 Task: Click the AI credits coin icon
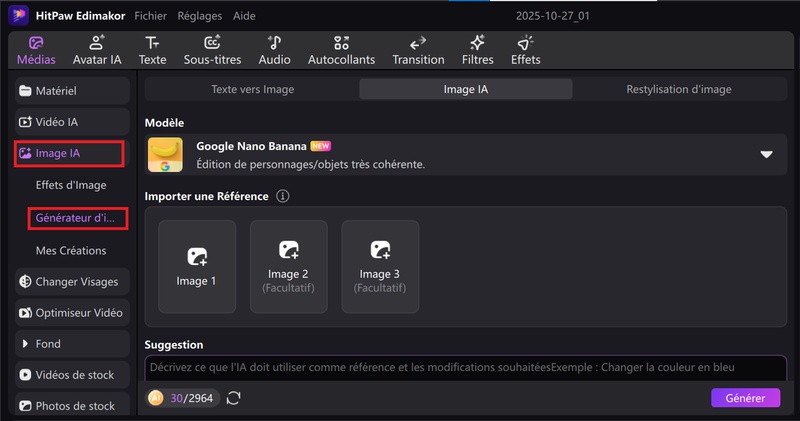[156, 398]
